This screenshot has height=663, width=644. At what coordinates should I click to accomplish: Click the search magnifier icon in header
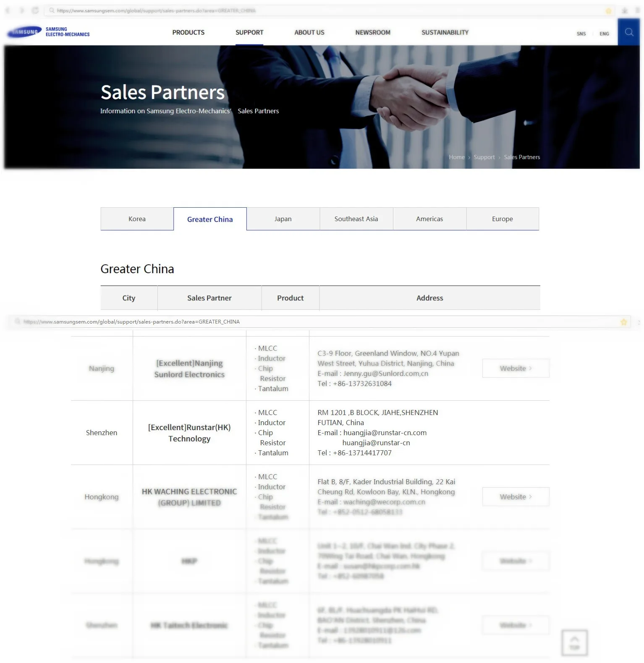[629, 32]
